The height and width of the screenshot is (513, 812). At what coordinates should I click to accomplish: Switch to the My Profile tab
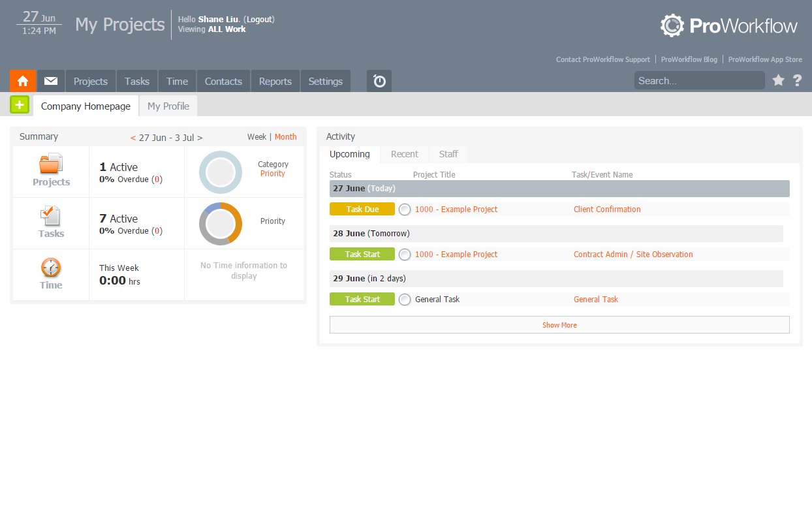pos(168,106)
